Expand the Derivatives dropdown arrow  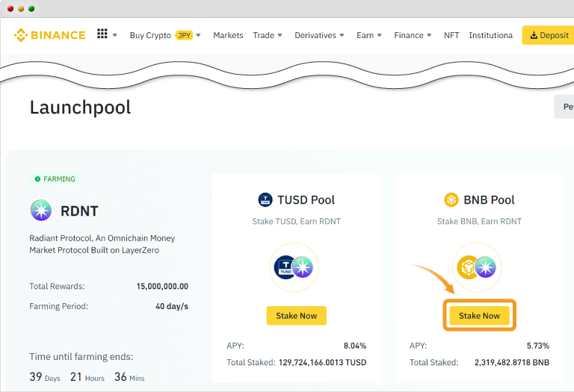(x=342, y=35)
